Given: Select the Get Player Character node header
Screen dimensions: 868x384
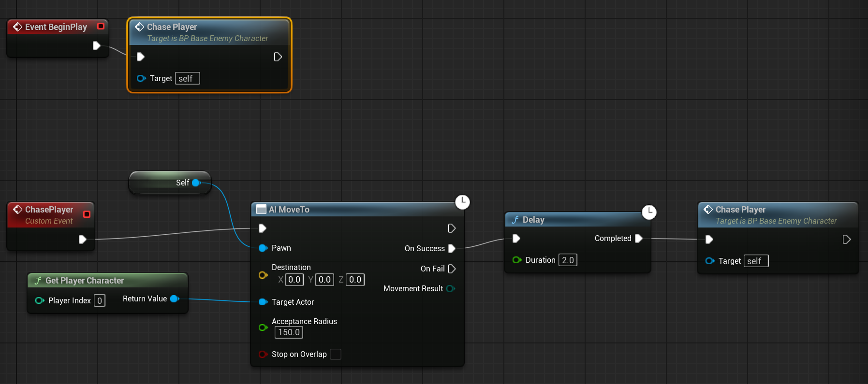Looking at the screenshot, I should coord(107,280).
